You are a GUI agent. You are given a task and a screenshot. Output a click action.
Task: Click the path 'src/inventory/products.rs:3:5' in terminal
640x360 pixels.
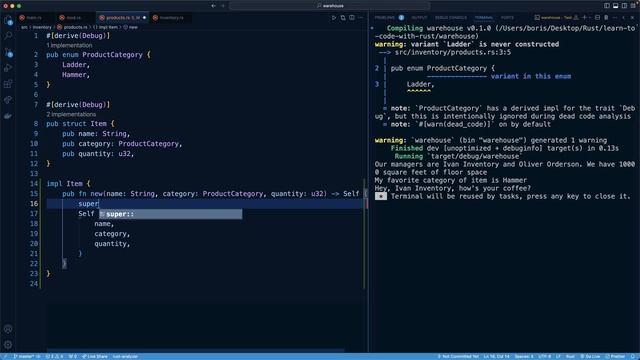click(x=453, y=52)
